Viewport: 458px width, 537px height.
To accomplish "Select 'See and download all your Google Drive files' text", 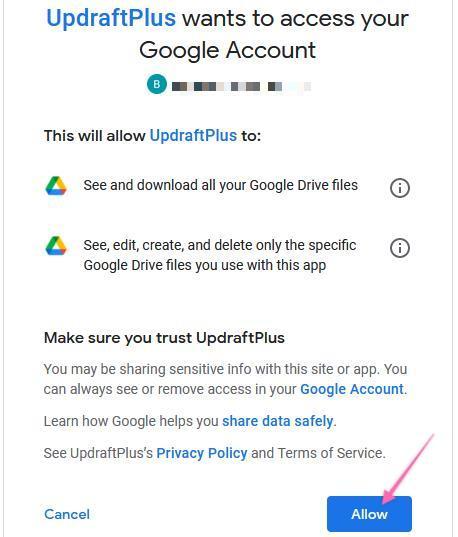I will pos(221,185).
